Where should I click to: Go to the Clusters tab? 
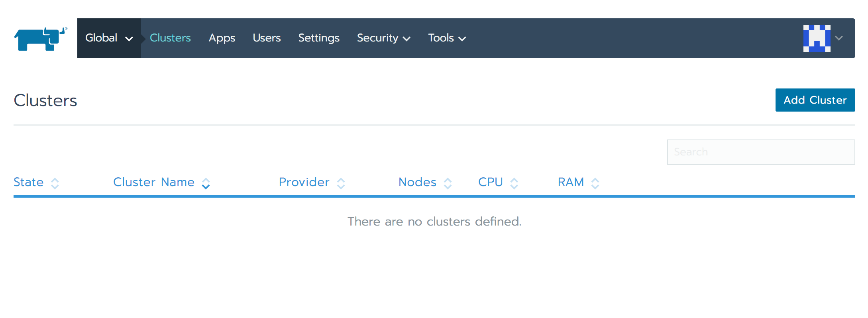pyautogui.click(x=170, y=38)
